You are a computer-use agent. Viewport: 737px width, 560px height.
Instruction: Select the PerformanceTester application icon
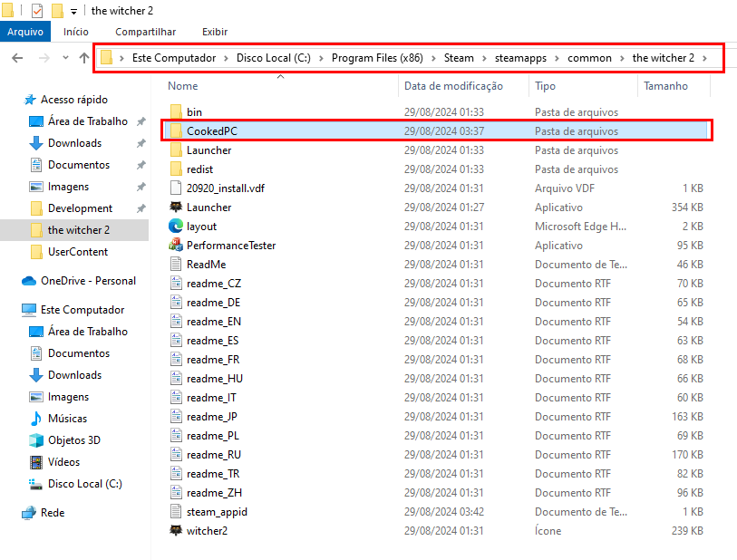click(176, 245)
